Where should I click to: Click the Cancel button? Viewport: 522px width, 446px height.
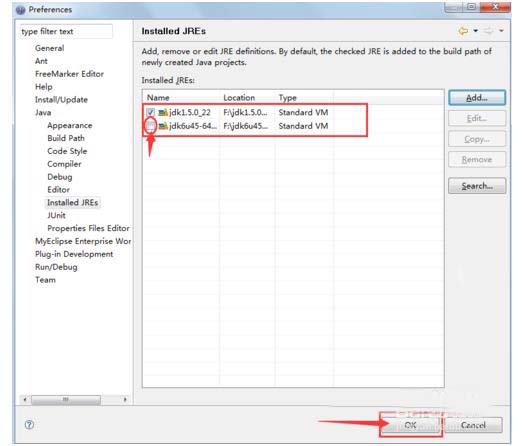point(473,425)
